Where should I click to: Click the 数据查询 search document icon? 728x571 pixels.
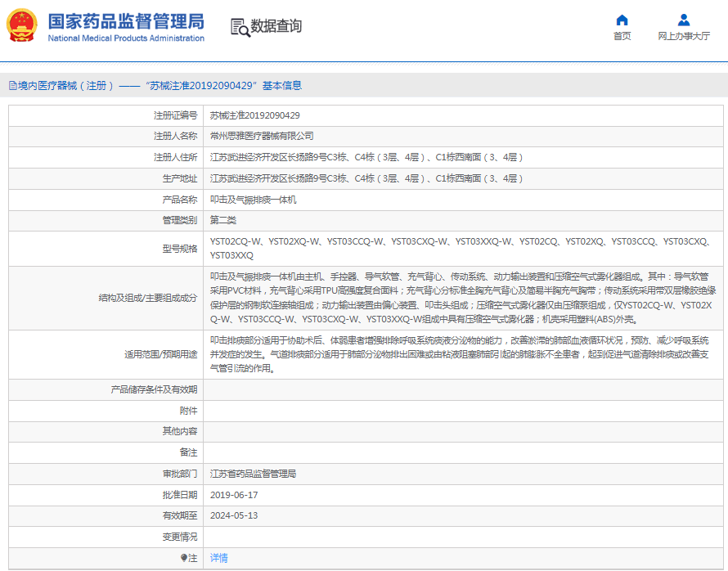pyautogui.click(x=240, y=27)
